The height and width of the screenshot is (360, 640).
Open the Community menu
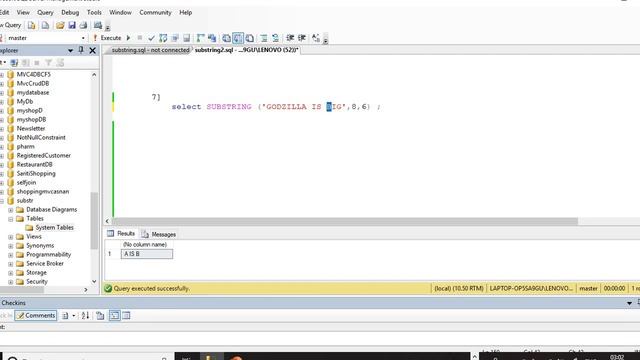155,13
